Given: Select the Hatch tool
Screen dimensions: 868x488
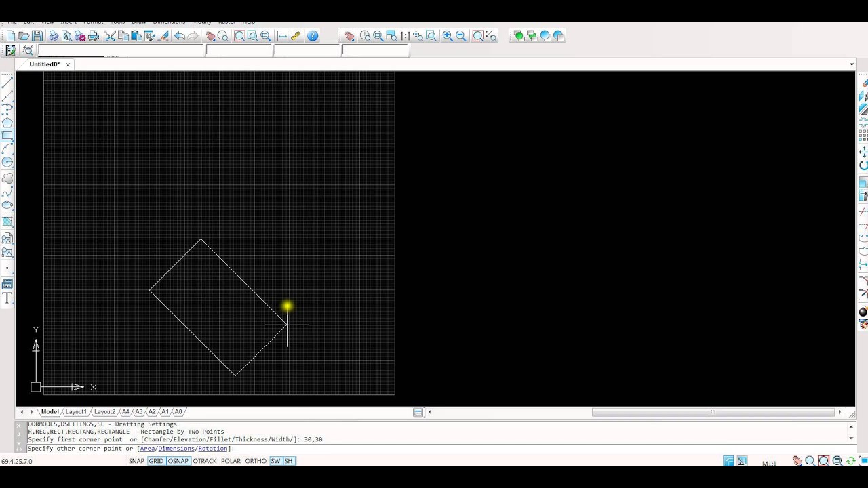Looking at the screenshot, I should [x=7, y=222].
